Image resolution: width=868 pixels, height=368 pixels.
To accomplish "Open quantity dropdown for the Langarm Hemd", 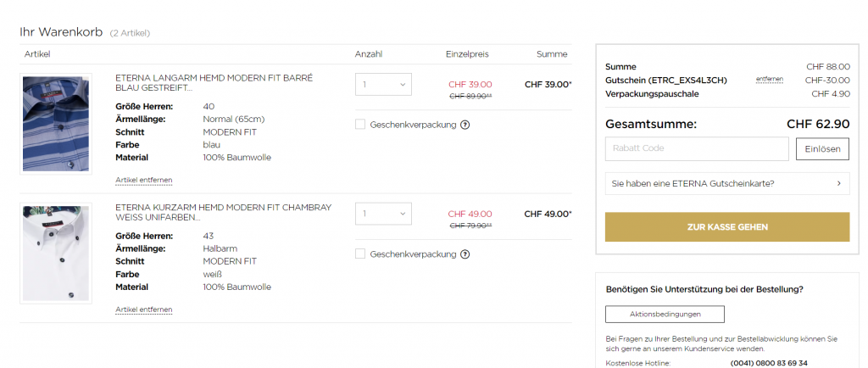I will (x=382, y=85).
